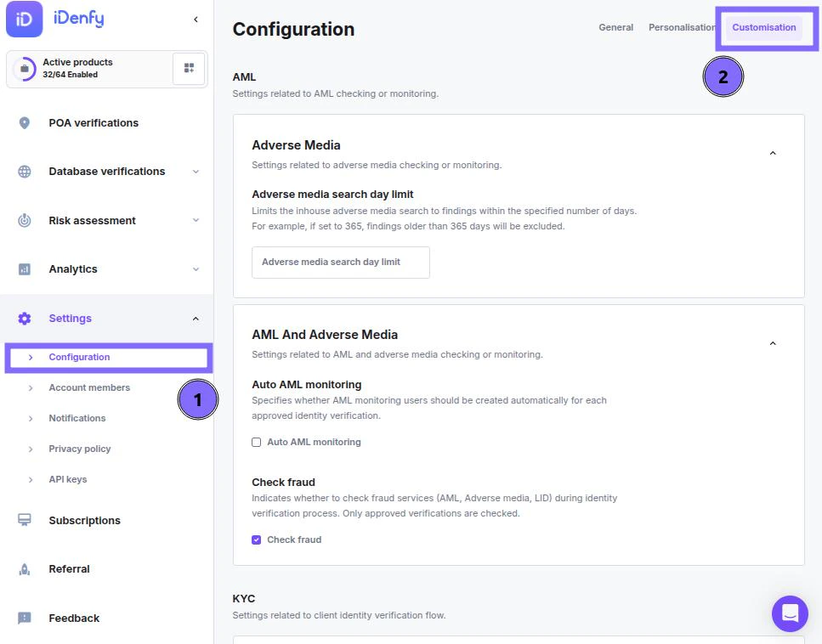Open the Referral page

[x=69, y=569]
